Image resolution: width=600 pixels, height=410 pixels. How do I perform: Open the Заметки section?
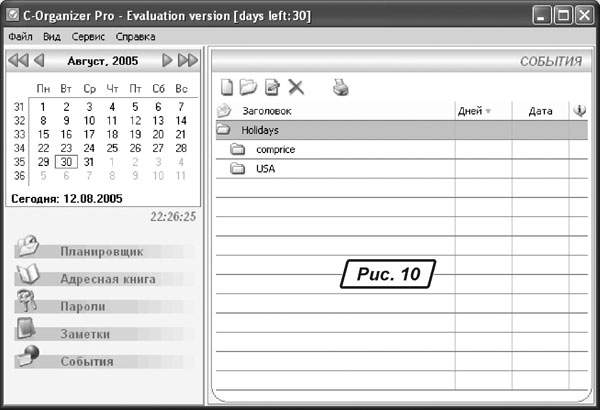click(85, 334)
